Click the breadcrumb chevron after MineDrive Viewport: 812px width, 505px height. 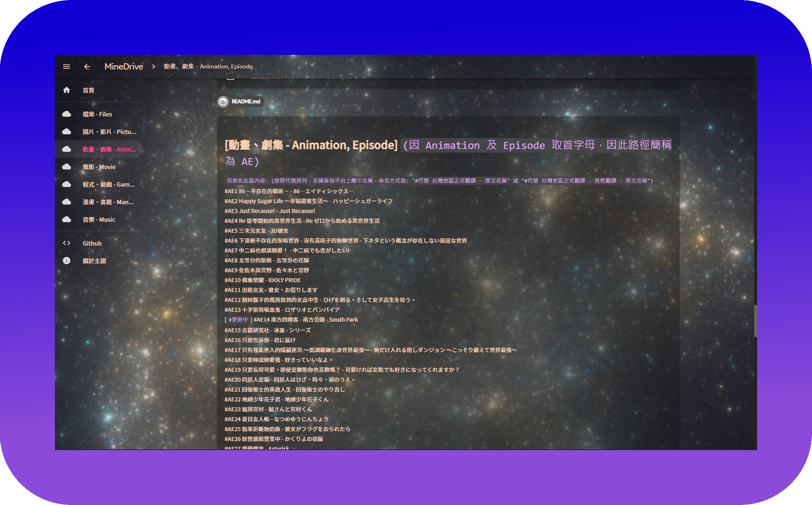154,67
